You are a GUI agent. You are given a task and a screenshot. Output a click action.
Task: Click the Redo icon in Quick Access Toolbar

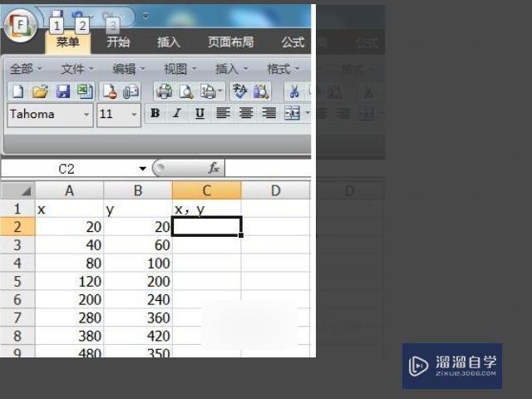(108, 16)
